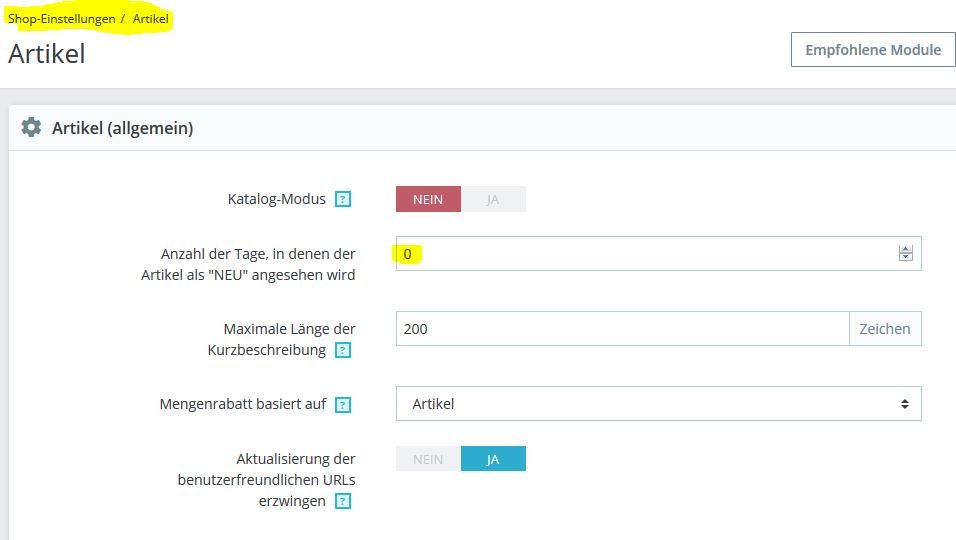The width and height of the screenshot is (956, 540).
Task: Click the Artikel breadcrumb item
Action: click(x=151, y=19)
